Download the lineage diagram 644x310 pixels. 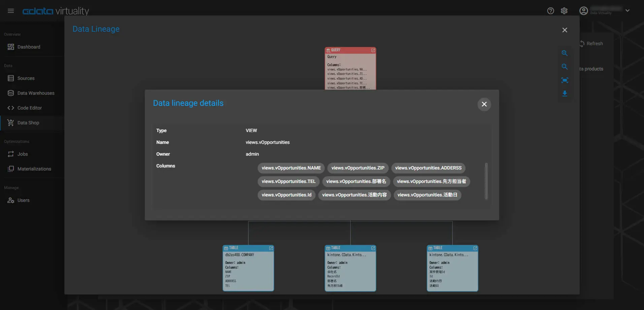(565, 94)
